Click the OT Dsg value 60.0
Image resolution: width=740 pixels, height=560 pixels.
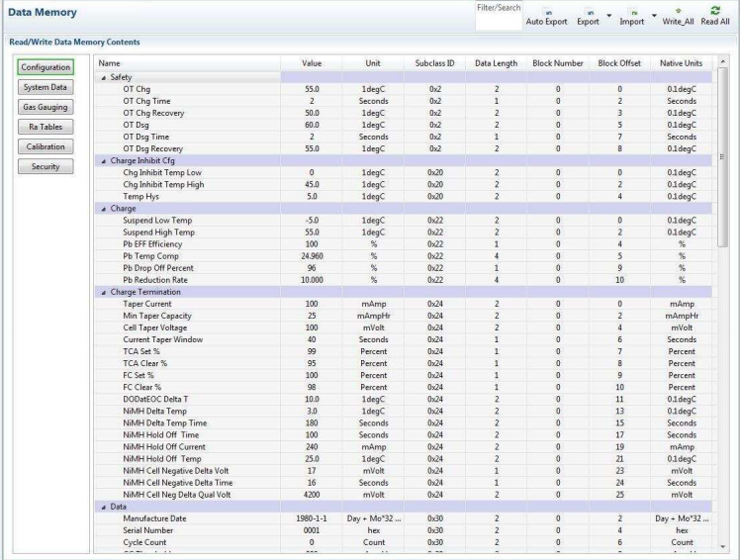(312, 125)
